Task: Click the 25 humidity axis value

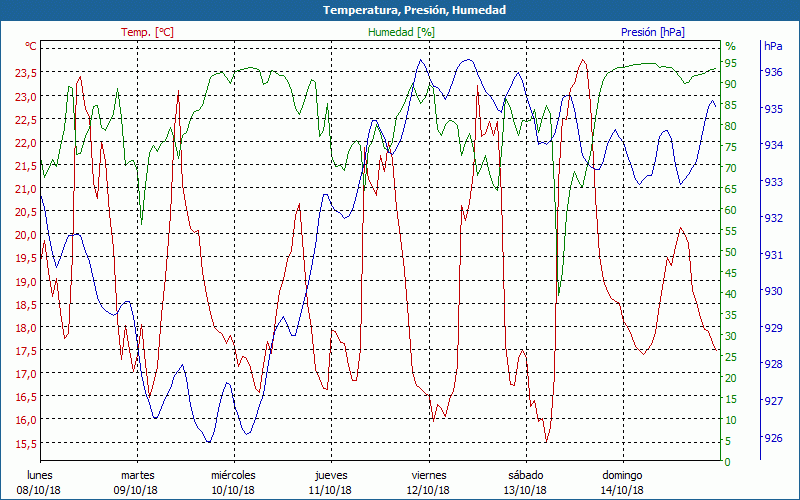Action: coord(731,357)
